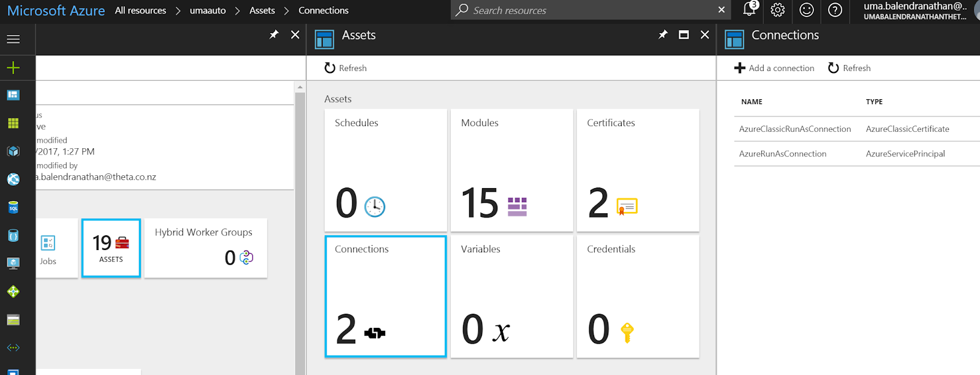The image size is (980, 375).
Task: Open Virtual machines monitor icon
Action: pyautogui.click(x=13, y=263)
